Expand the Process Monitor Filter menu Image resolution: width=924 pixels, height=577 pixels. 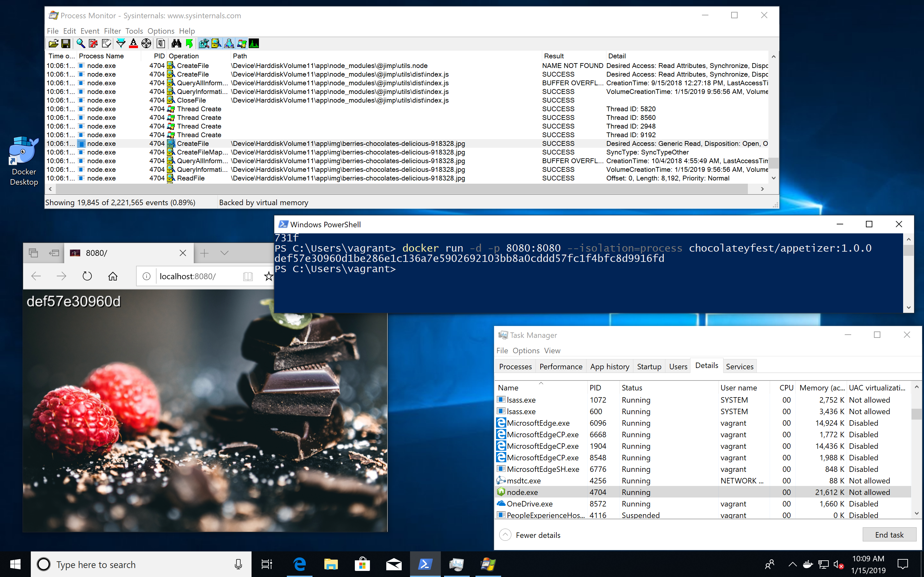click(111, 30)
